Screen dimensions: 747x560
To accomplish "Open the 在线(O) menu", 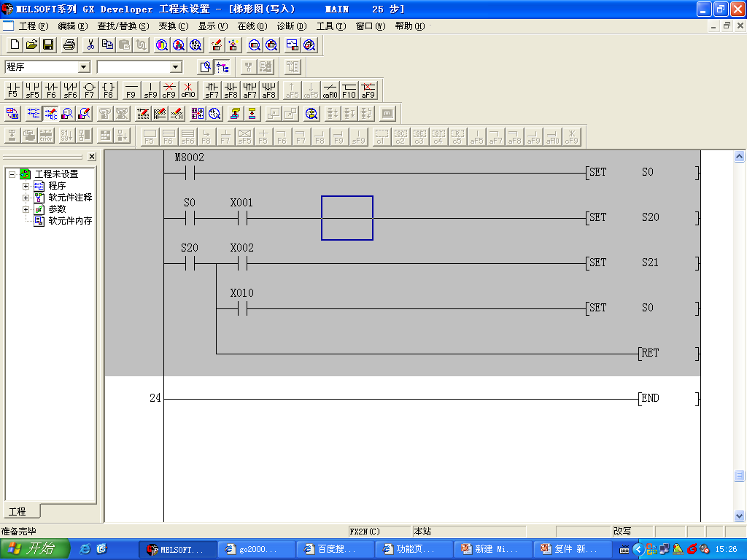I will tap(252, 26).
